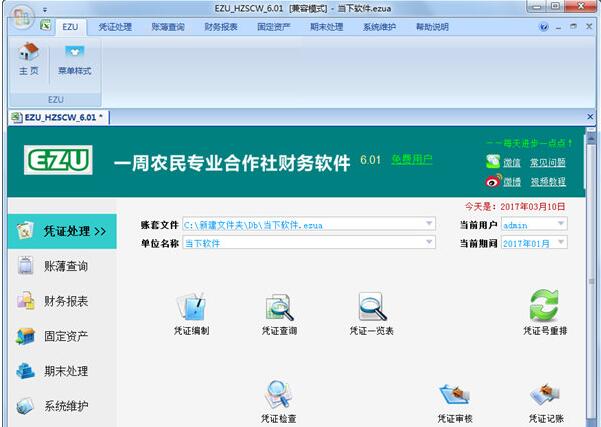Open the 主页 home icon in ribbon

point(29,59)
